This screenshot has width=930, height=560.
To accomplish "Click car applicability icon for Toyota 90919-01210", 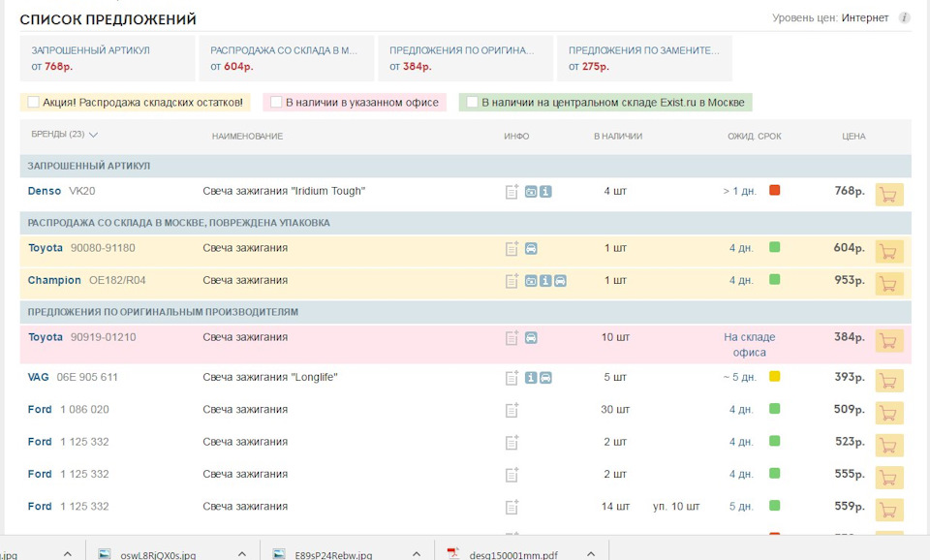I will (531, 337).
